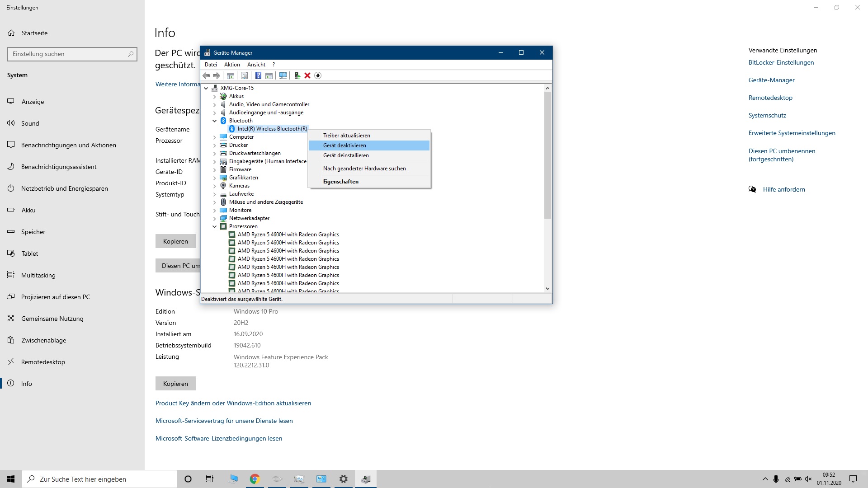Click the Einstellung suchen search field
This screenshot has height=488, width=868.
pos(68,54)
